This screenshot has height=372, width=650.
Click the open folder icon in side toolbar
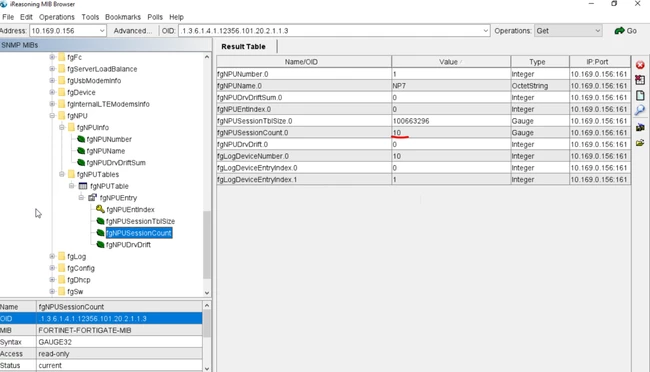click(x=640, y=143)
